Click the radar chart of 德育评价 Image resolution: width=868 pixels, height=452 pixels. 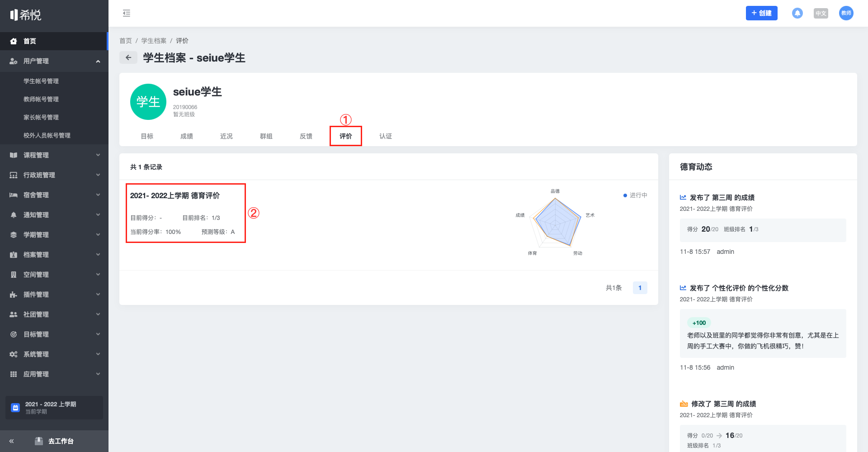(555, 222)
